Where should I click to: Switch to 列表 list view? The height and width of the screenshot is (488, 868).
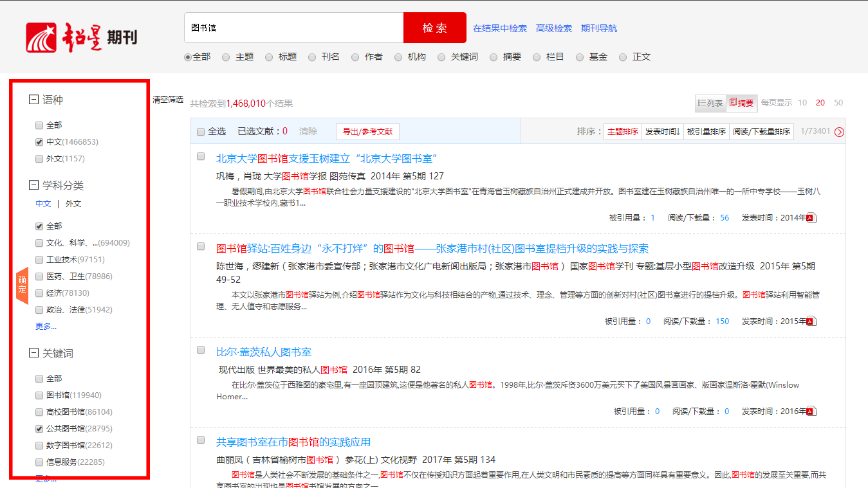point(710,102)
